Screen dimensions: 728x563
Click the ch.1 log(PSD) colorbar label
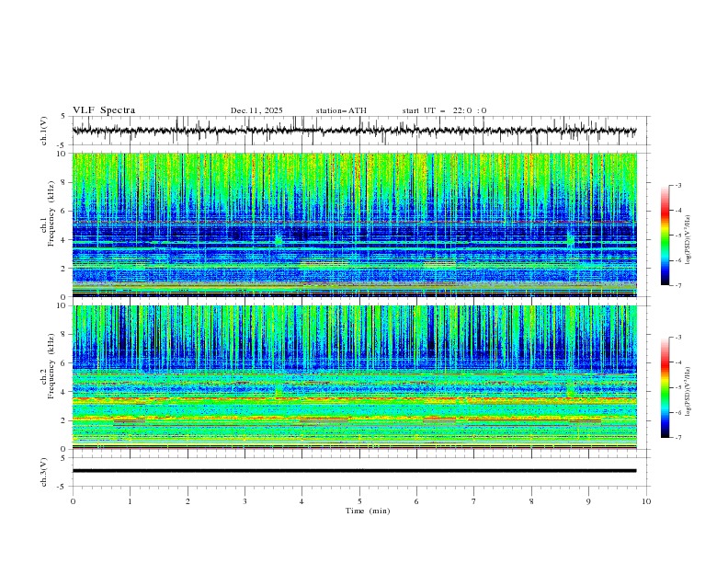[x=688, y=240]
